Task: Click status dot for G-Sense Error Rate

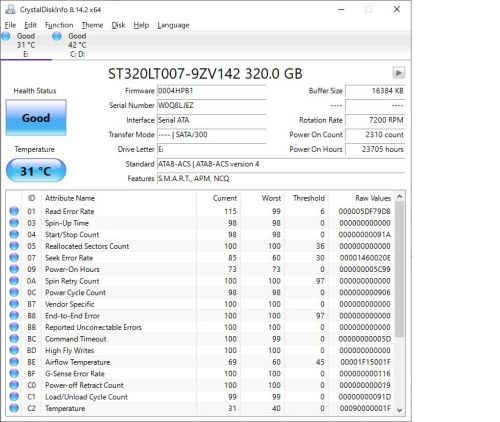Action: [x=14, y=373]
